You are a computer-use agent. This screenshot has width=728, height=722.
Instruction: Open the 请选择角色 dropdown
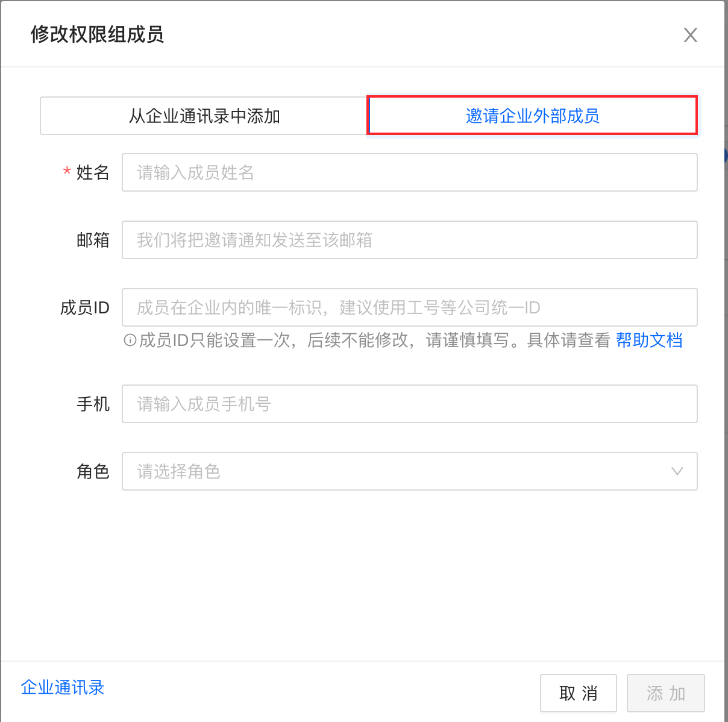(410, 471)
